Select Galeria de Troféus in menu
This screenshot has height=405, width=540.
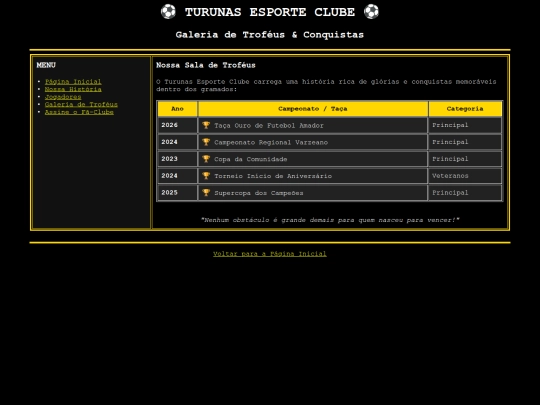(81, 104)
